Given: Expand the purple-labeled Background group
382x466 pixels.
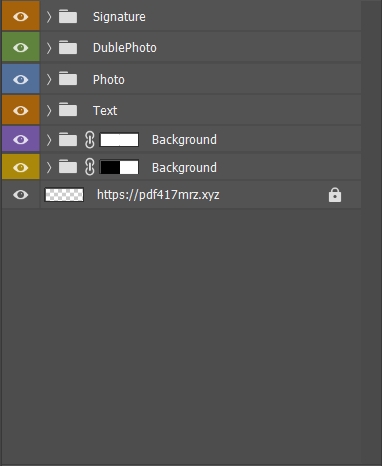Looking at the screenshot, I should click(49, 140).
